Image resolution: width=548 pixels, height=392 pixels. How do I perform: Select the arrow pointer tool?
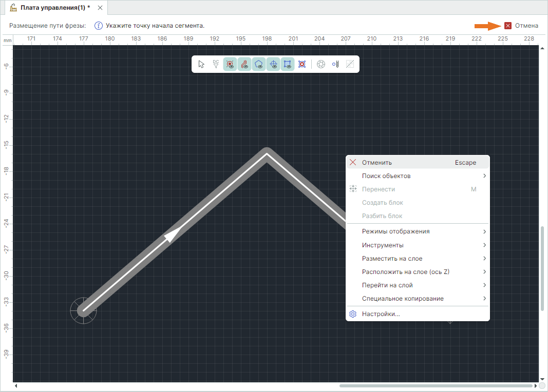pyautogui.click(x=201, y=64)
